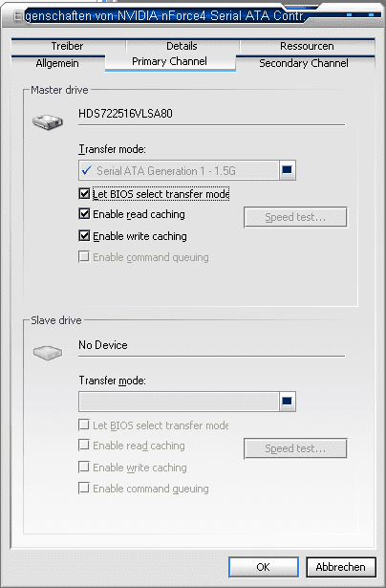
Task: Click the slave drive empty Transfer mode field
Action: pos(179,402)
